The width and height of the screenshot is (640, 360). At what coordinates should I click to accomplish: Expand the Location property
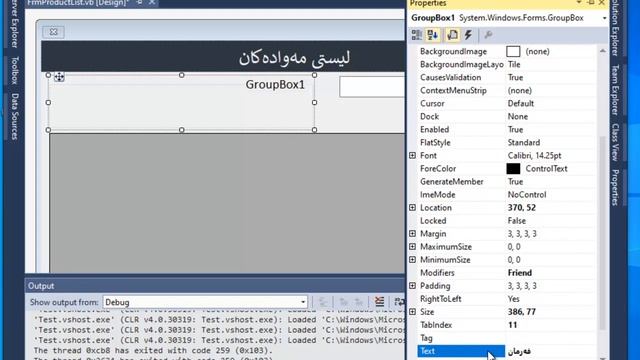tap(412, 208)
